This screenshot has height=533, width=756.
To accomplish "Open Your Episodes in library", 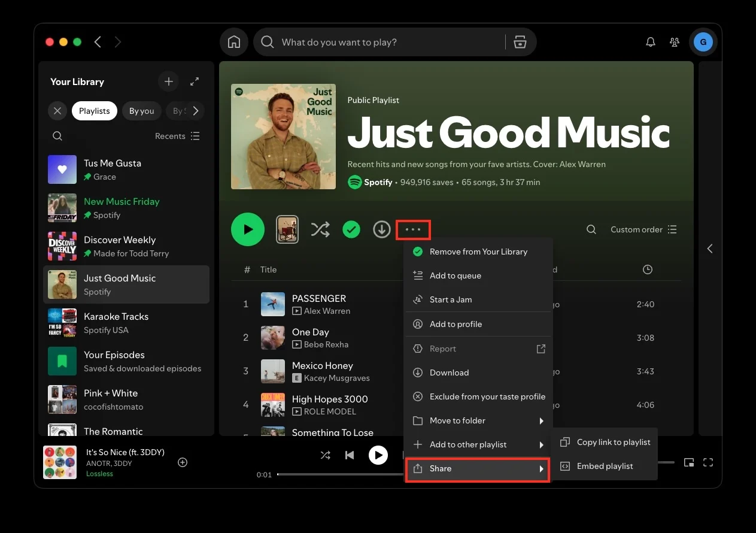I will (126, 361).
